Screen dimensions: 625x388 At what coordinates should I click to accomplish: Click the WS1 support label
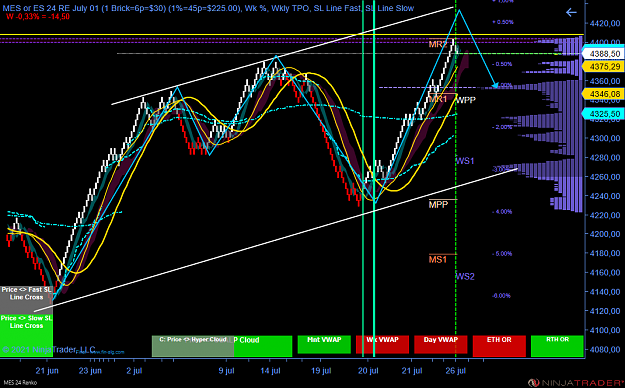465,161
